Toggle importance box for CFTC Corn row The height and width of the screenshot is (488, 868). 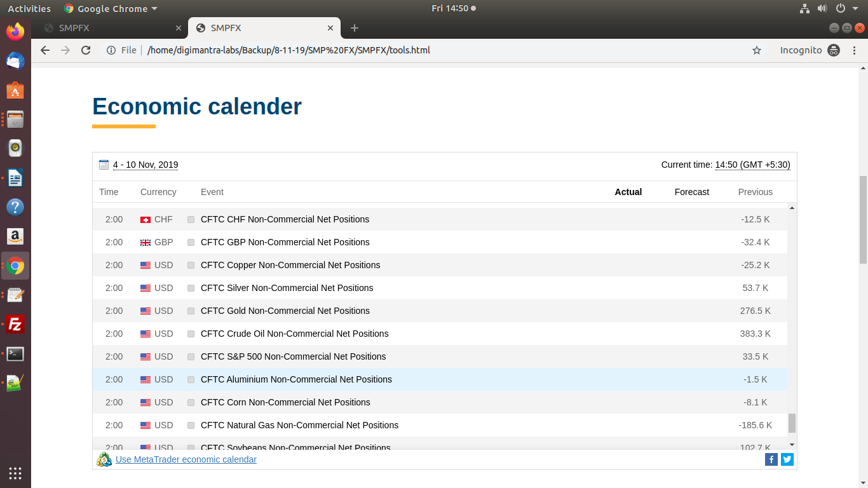tap(191, 402)
